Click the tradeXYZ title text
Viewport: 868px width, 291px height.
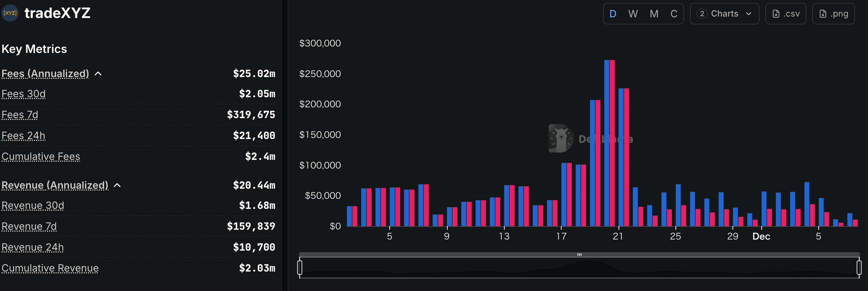point(57,13)
